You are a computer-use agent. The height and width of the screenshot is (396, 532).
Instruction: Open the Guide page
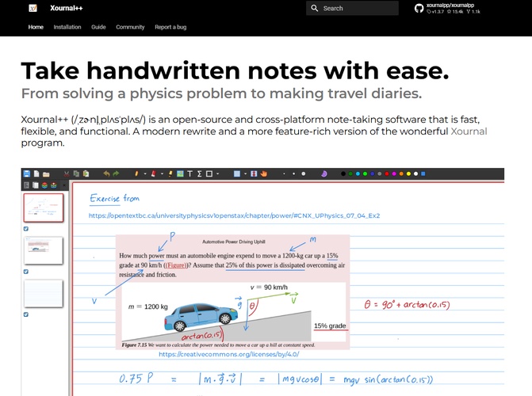point(98,27)
